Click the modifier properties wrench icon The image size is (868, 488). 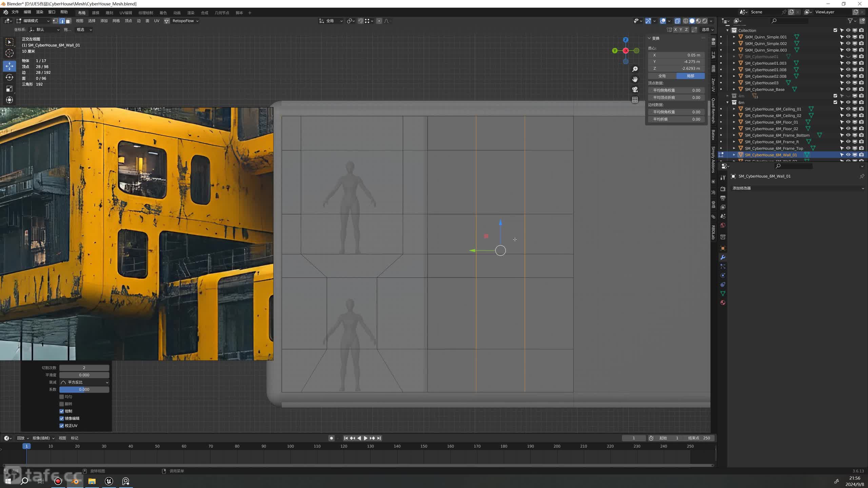click(x=723, y=257)
